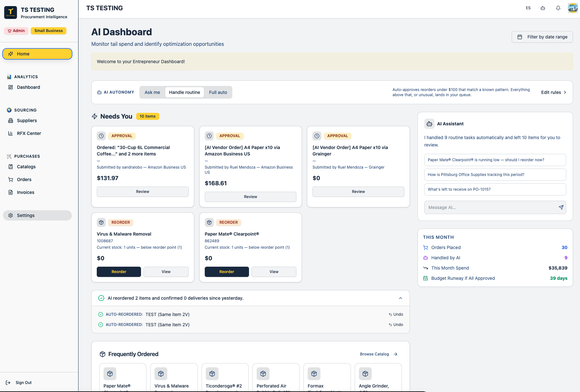Click the Angle Grinder product icon
This screenshot has height=392, width=580.
point(365,374)
